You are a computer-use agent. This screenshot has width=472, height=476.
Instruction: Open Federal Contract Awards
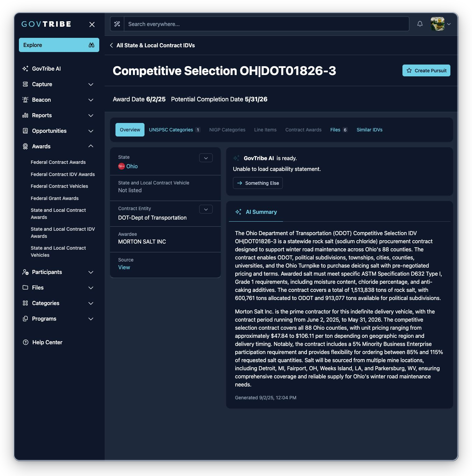pos(58,162)
